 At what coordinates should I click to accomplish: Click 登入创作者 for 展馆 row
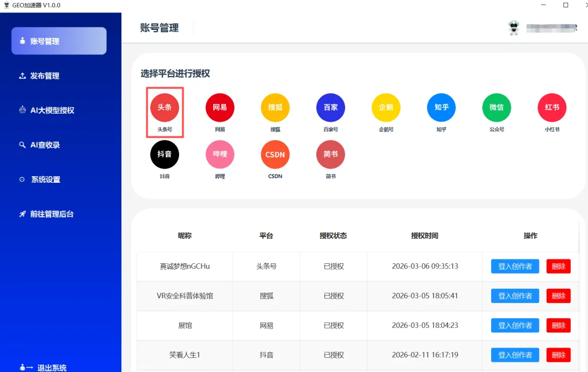pos(515,326)
